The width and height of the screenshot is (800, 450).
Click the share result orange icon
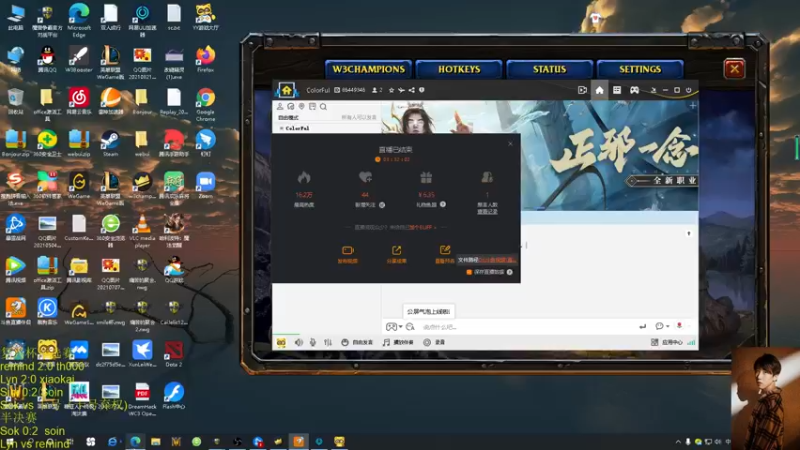pyautogui.click(x=396, y=251)
